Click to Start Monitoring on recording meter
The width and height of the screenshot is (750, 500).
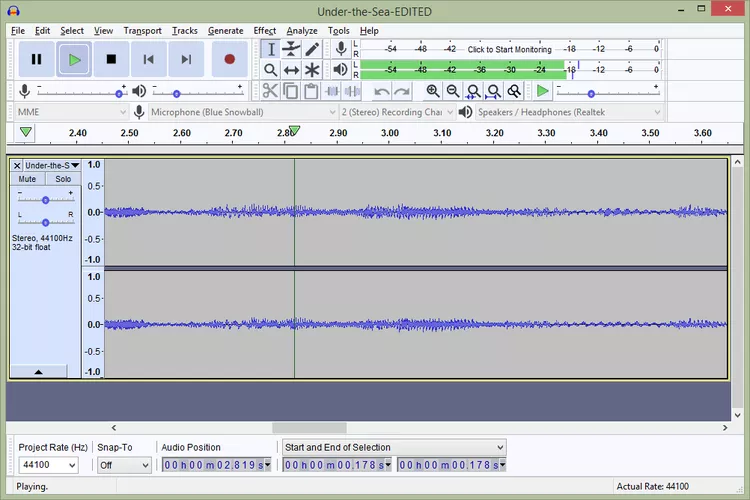pos(509,49)
